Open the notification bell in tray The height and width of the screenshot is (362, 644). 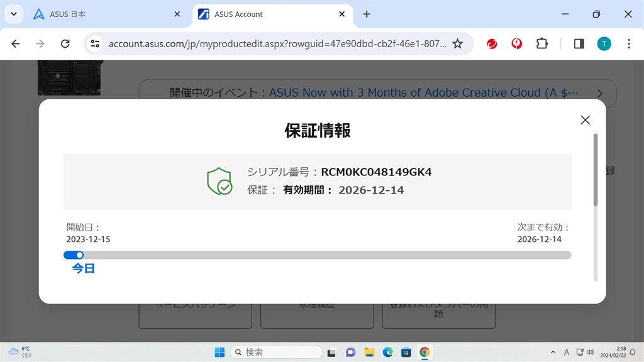(633, 352)
